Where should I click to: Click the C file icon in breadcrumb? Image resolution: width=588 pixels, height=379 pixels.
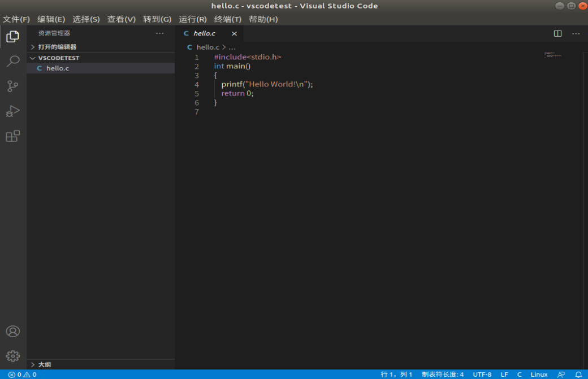click(x=189, y=47)
